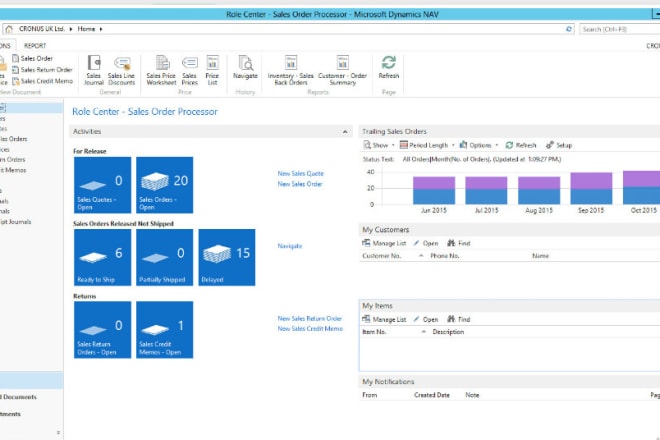660x440 pixels.
Task: Click the Home icon in address bar
Action: (x=9, y=29)
